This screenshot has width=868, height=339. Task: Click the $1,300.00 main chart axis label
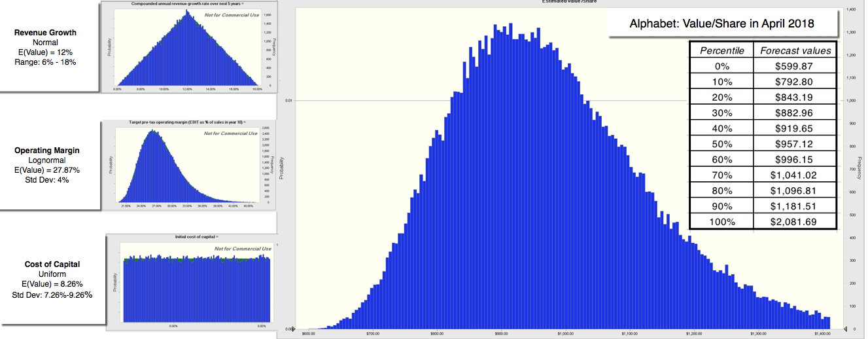click(759, 334)
